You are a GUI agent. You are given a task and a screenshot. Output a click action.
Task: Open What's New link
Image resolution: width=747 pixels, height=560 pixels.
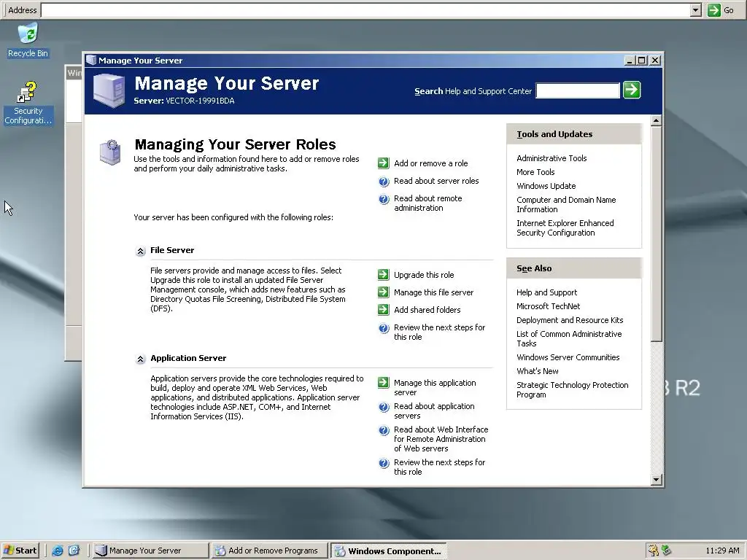tap(537, 371)
